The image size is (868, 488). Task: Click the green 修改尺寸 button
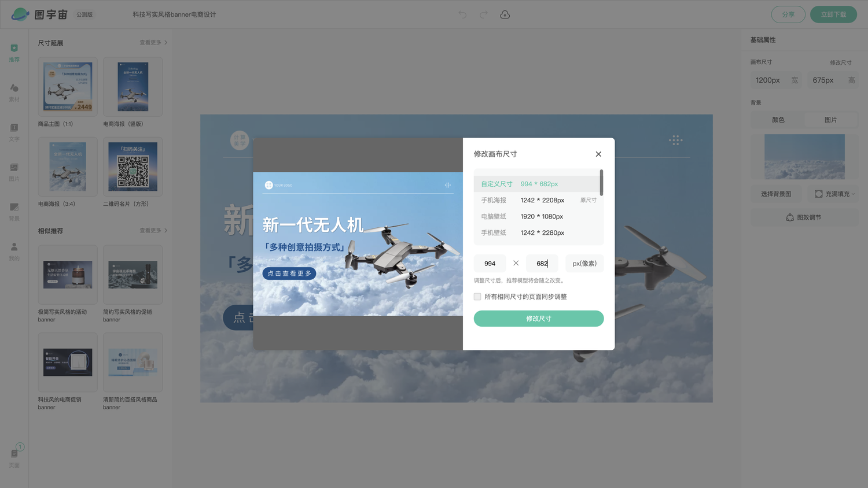[539, 319]
